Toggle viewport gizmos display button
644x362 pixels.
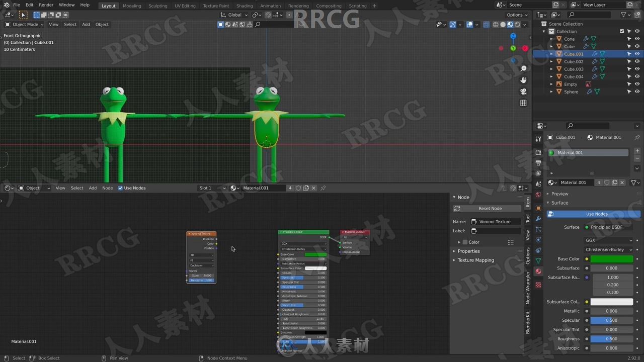tap(452, 24)
